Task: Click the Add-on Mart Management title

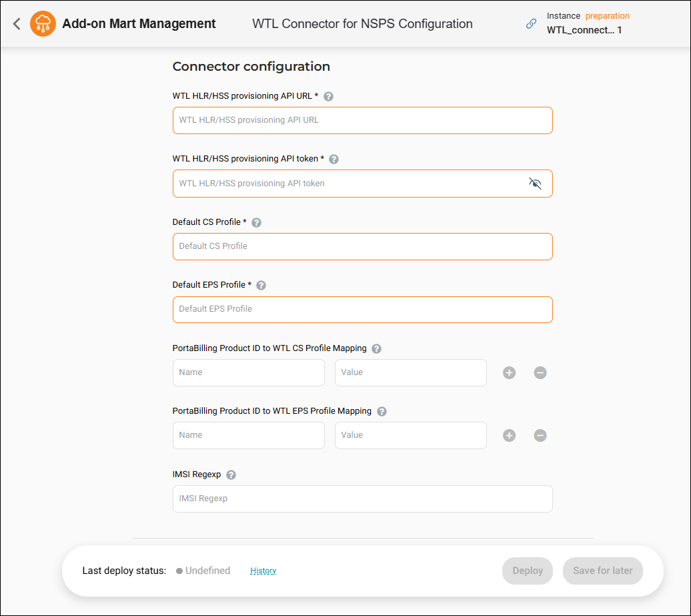Action: [x=139, y=24]
